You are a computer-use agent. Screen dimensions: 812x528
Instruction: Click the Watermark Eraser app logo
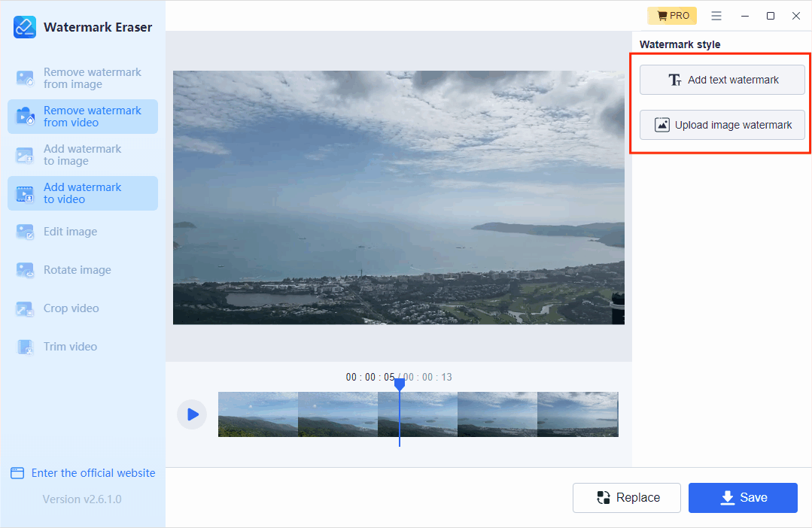(x=25, y=27)
